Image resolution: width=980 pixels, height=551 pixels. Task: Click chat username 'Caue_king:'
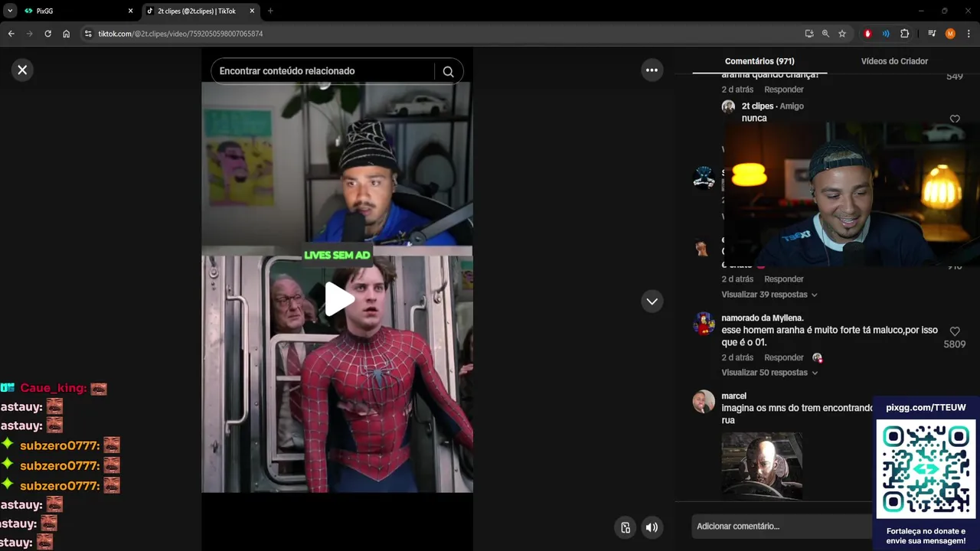pyautogui.click(x=54, y=389)
